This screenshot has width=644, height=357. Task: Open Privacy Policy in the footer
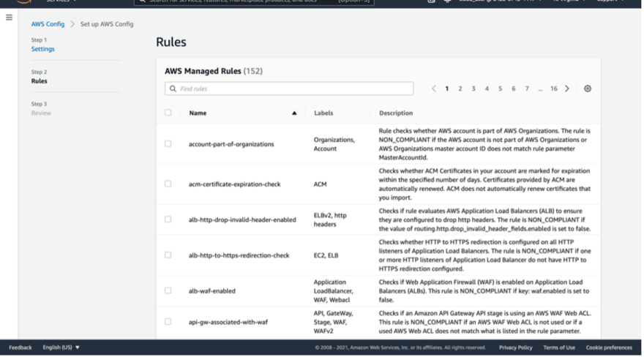[x=515, y=347]
